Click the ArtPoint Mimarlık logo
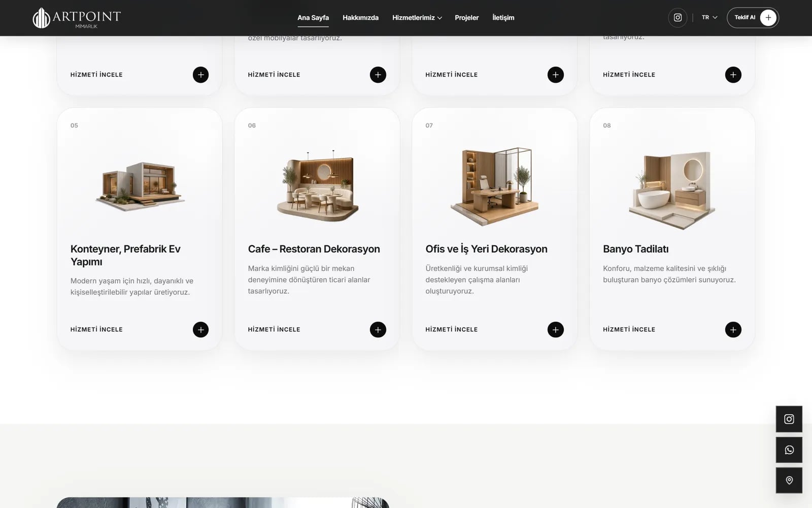The image size is (812, 508). 77,18
